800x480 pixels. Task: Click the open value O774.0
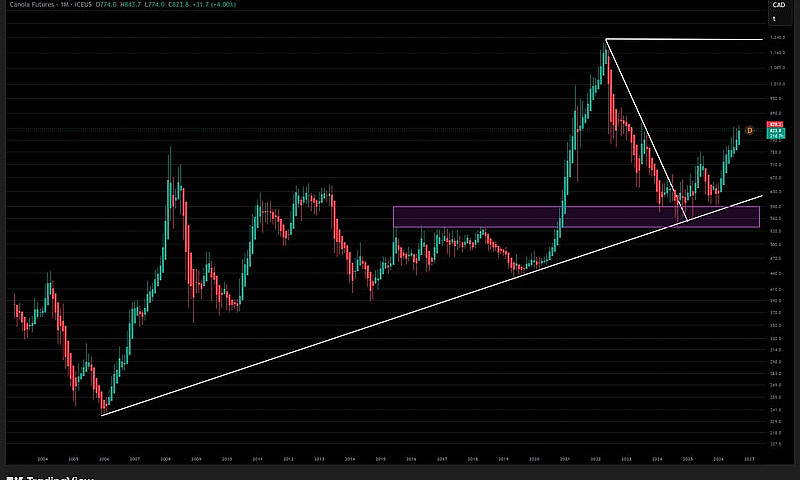(x=107, y=5)
